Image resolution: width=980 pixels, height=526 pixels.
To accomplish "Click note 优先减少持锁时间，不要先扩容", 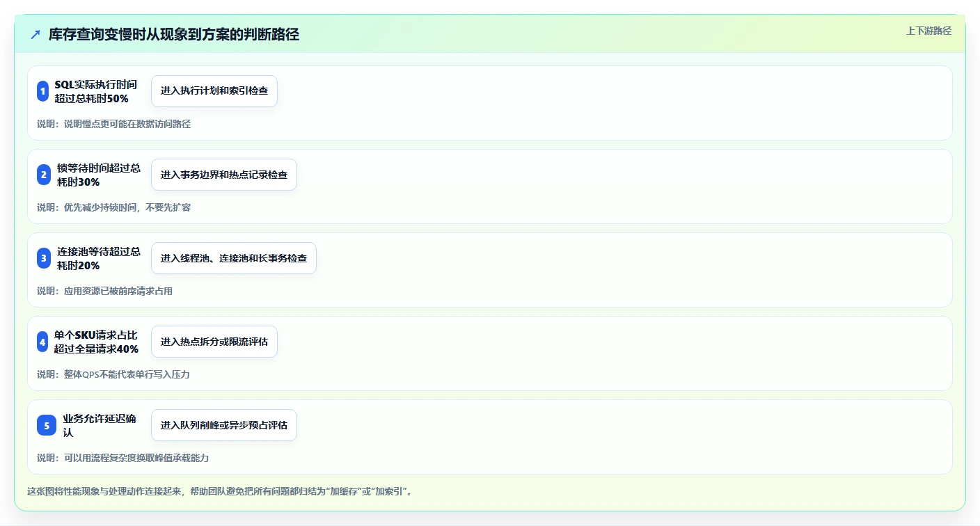I will pos(113,207).
